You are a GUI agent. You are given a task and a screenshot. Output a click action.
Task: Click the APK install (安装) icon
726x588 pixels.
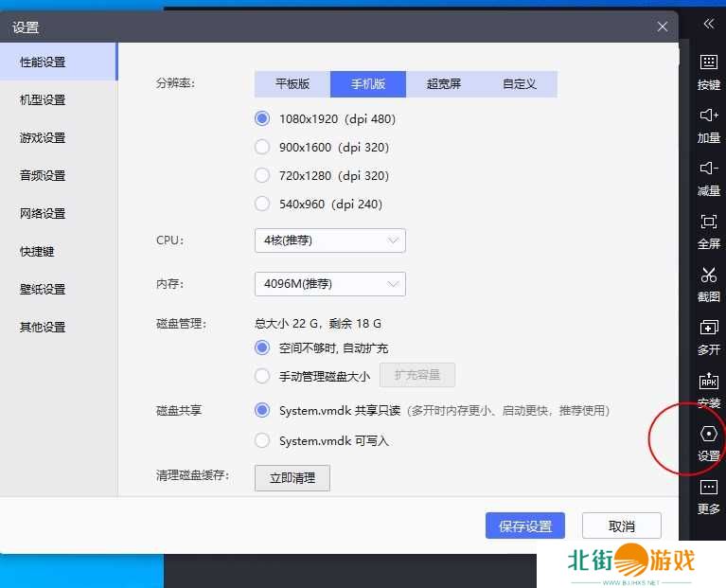(708, 381)
